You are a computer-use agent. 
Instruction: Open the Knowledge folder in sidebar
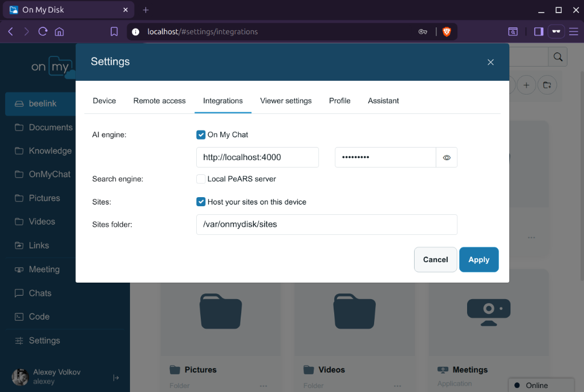click(43, 151)
